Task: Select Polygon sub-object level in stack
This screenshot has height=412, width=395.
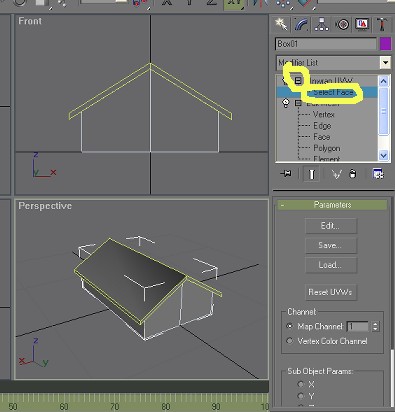Action: click(327, 148)
